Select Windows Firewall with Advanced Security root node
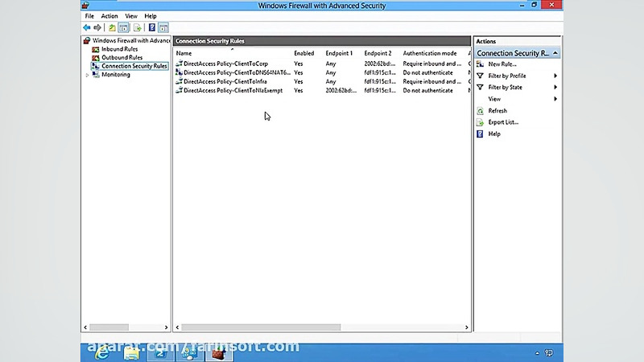 [x=131, y=41]
